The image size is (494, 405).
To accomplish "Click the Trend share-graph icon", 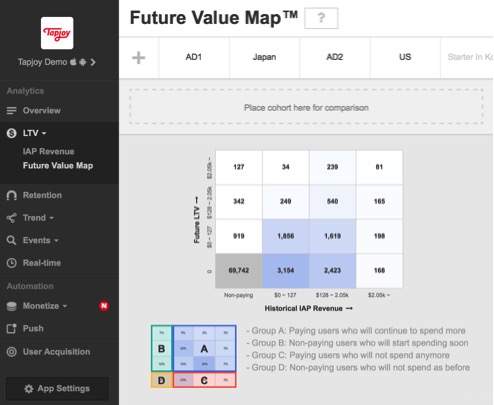I will (x=12, y=218).
